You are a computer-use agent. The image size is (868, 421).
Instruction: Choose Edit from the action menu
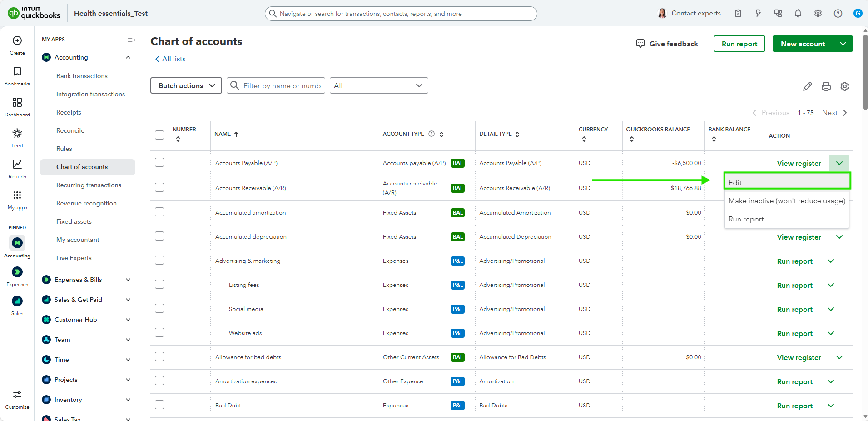(787, 182)
